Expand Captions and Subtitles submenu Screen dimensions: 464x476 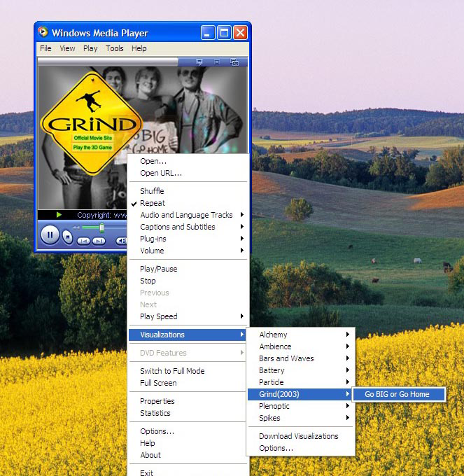(x=188, y=227)
